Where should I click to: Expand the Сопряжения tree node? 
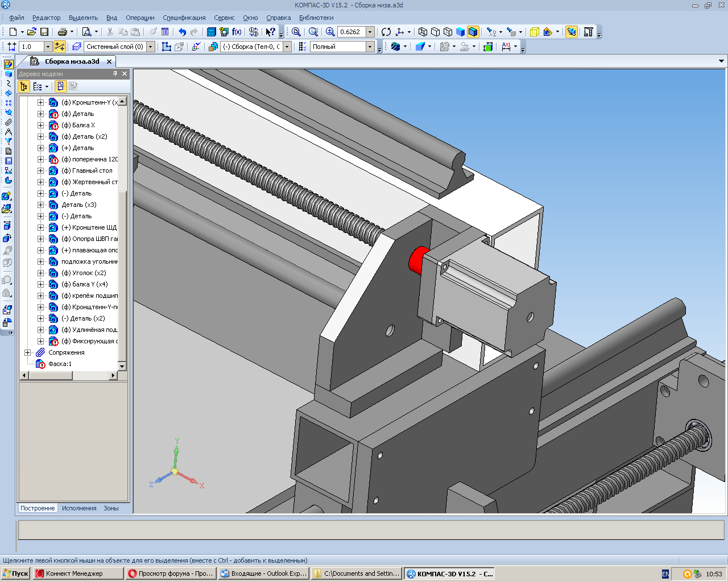pos(27,352)
